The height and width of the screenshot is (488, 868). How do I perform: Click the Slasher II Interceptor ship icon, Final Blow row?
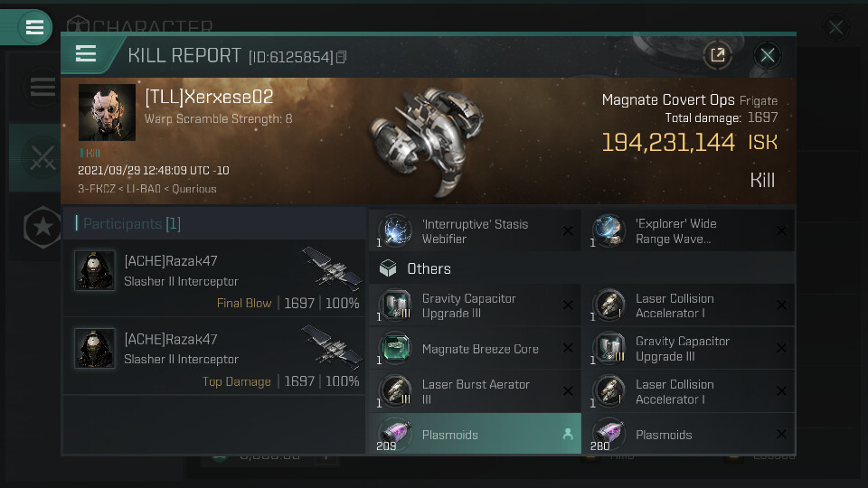click(x=331, y=267)
